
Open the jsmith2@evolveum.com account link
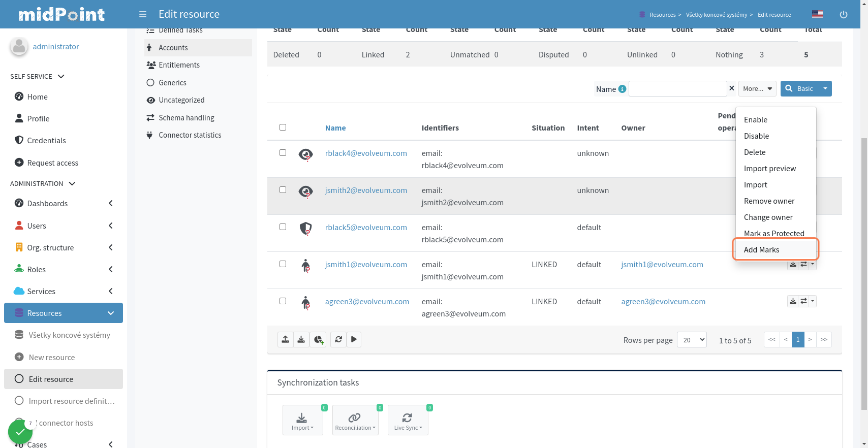[366, 190]
